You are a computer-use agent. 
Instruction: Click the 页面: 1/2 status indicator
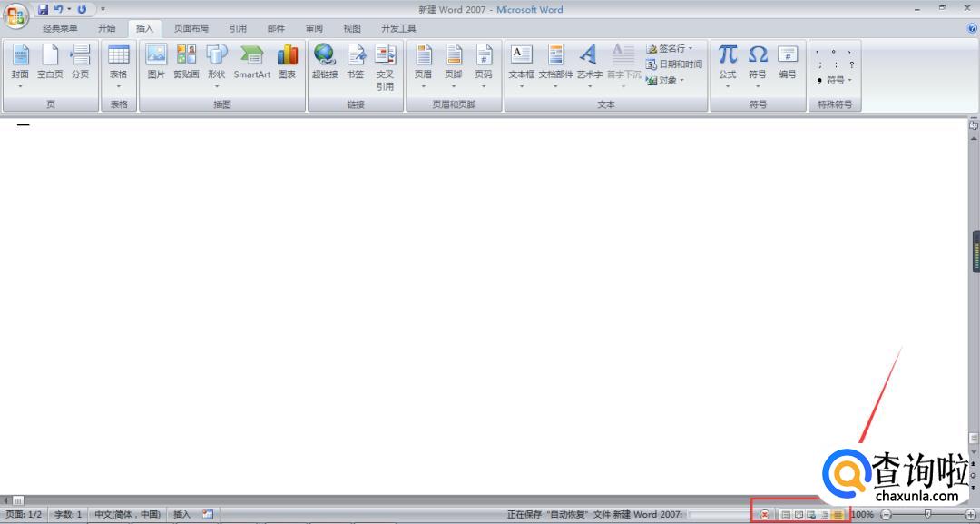[x=24, y=515]
